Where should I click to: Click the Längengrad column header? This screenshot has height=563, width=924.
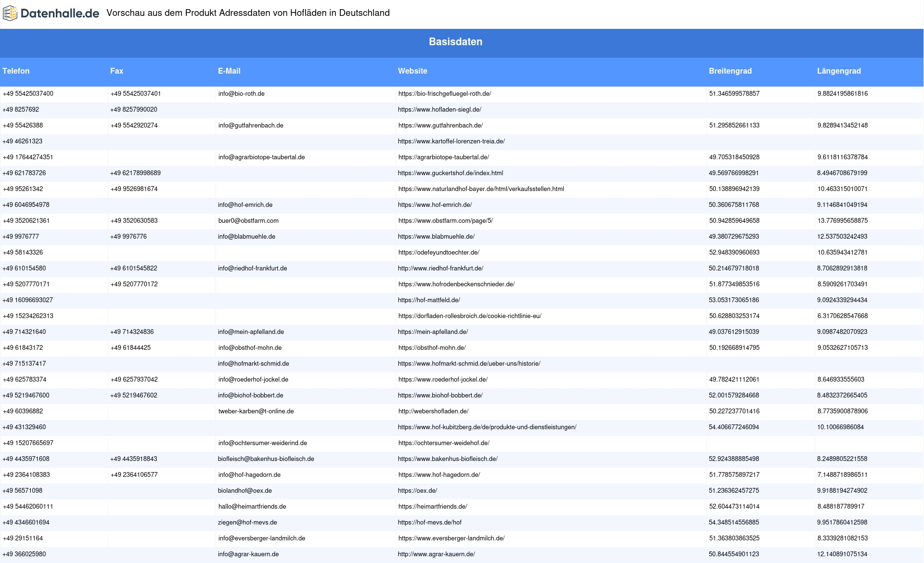click(839, 71)
